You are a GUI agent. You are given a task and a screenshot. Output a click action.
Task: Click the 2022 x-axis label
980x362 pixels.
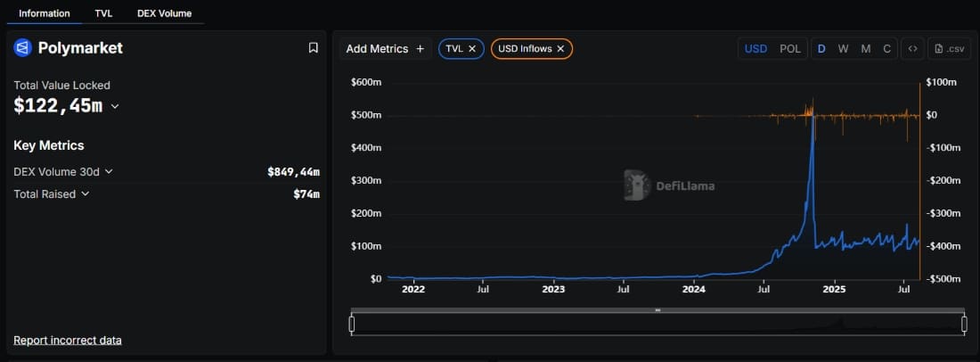tap(413, 290)
